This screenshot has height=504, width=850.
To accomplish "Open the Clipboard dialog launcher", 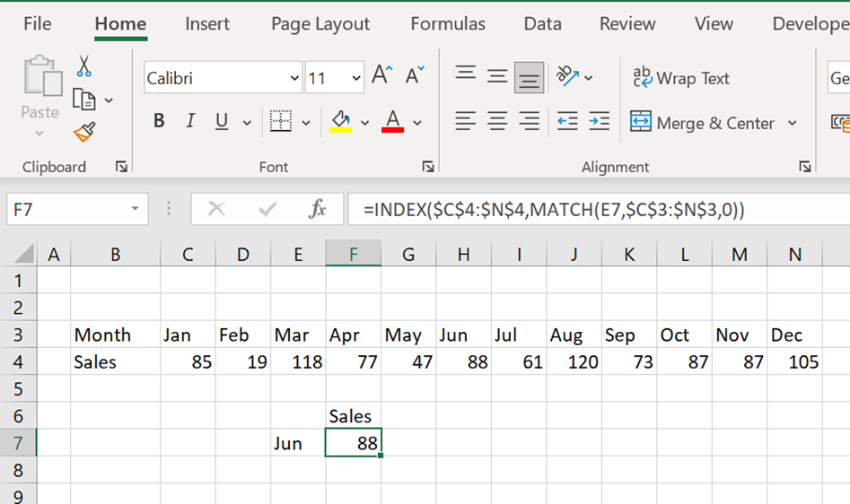I will tap(121, 167).
